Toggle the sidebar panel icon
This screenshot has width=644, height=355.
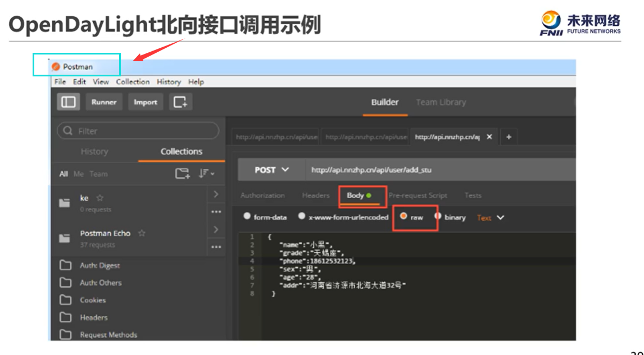click(x=68, y=102)
